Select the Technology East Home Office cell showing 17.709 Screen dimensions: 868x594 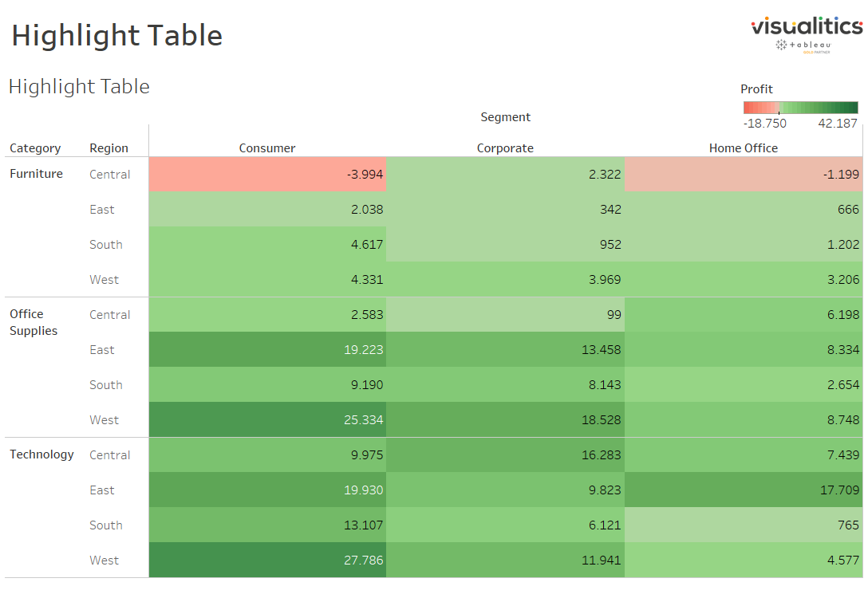(x=743, y=490)
